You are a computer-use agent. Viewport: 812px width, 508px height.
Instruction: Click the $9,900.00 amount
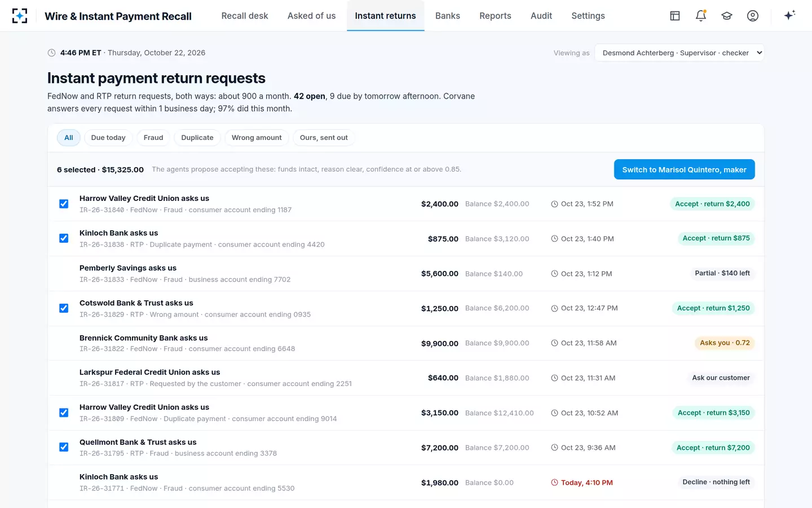(440, 343)
